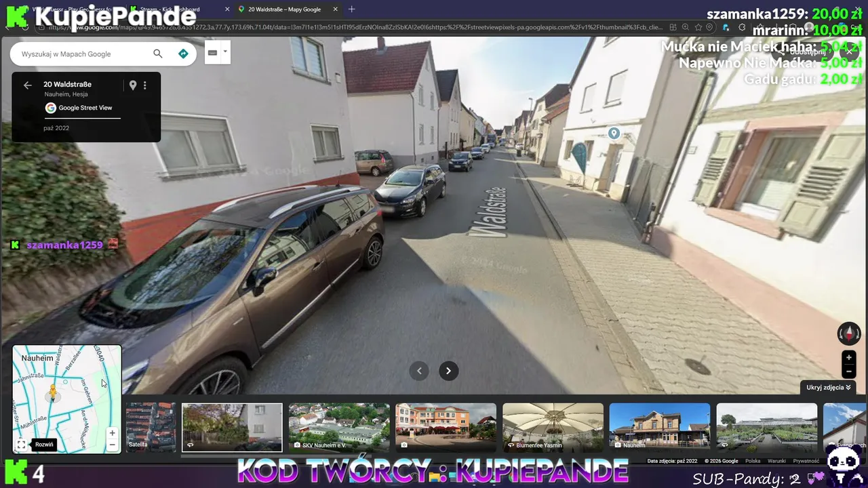Click the Warunki footer link
868x488 pixels.
[x=776, y=461]
